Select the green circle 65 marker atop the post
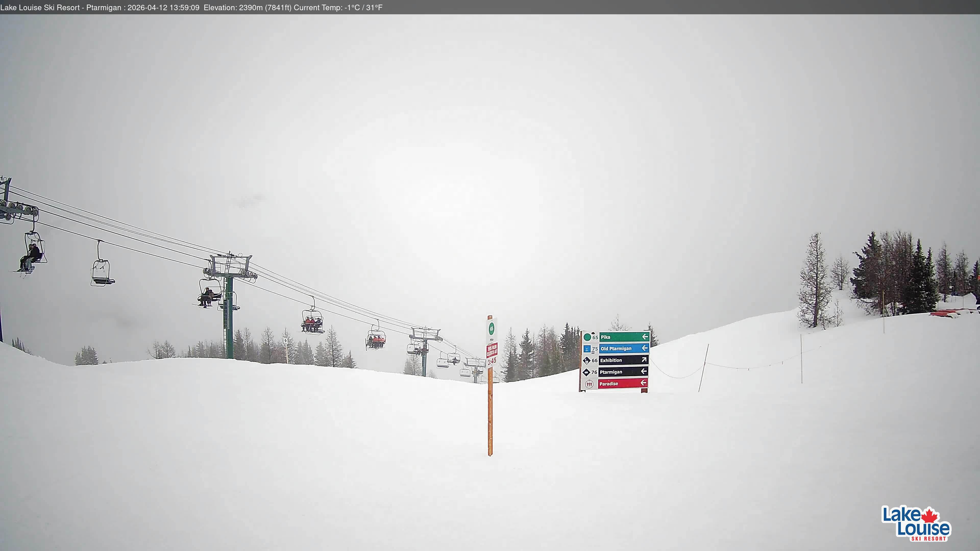The height and width of the screenshot is (551, 980). click(x=492, y=329)
